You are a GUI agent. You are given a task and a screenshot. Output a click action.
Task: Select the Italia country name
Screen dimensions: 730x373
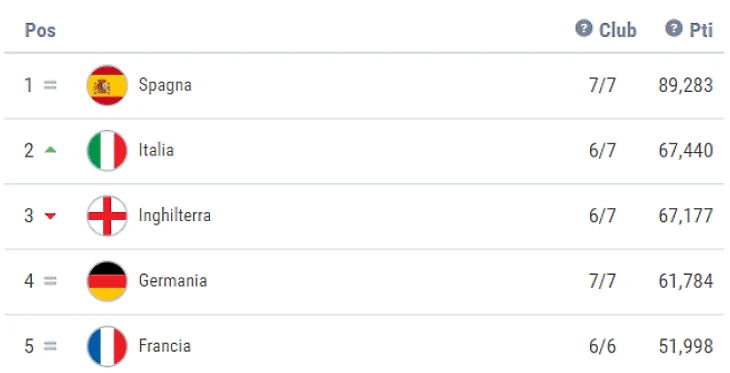click(x=156, y=150)
